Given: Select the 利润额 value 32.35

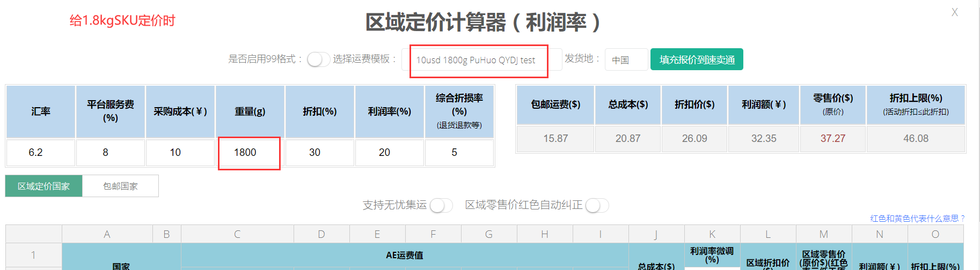Looking at the screenshot, I should (x=764, y=139).
